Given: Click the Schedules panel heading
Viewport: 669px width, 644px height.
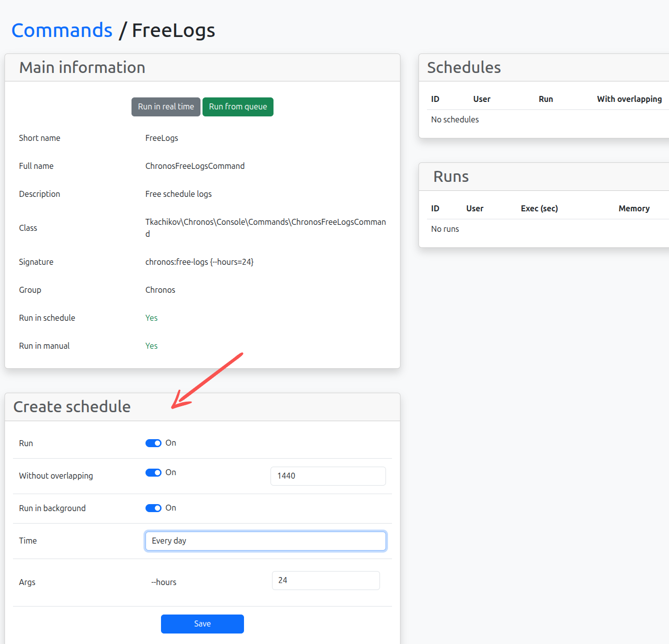Looking at the screenshot, I should (463, 67).
